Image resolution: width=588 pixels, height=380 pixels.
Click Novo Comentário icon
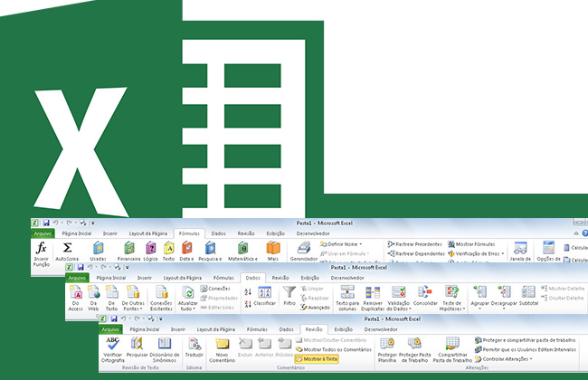(222, 344)
